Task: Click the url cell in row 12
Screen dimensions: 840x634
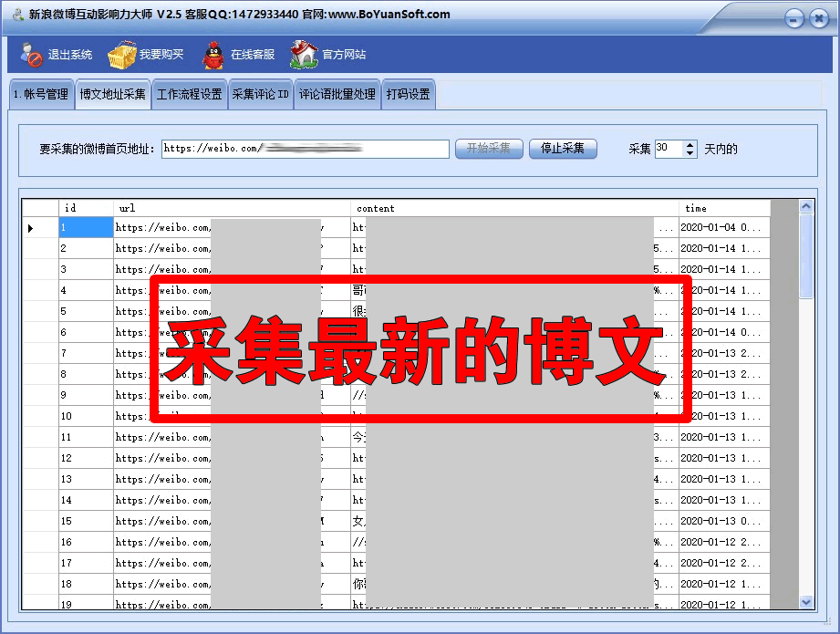Action: 232,458
